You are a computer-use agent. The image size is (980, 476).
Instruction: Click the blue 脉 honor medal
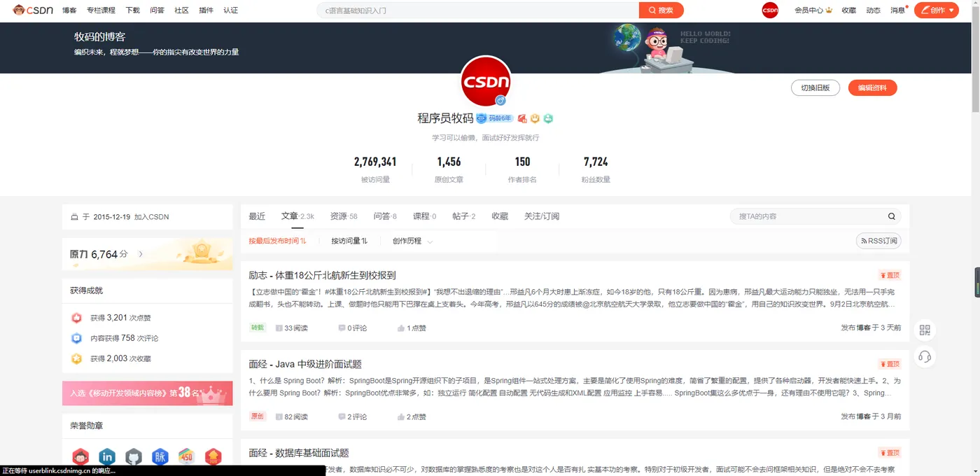[160, 457]
